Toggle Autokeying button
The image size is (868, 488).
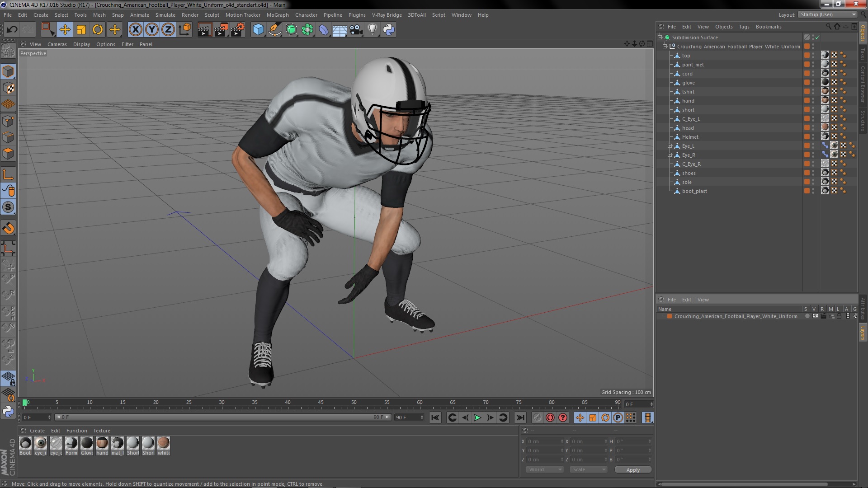(550, 418)
